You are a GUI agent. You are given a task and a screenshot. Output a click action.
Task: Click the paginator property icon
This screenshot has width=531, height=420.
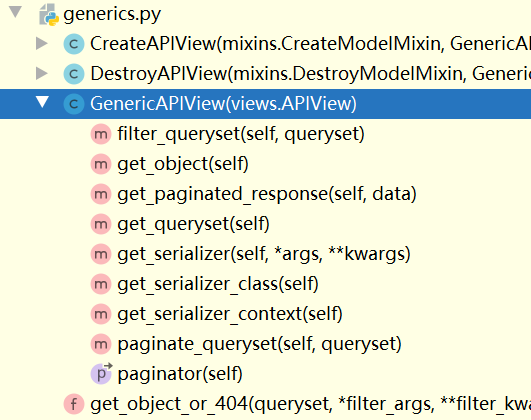pos(101,373)
